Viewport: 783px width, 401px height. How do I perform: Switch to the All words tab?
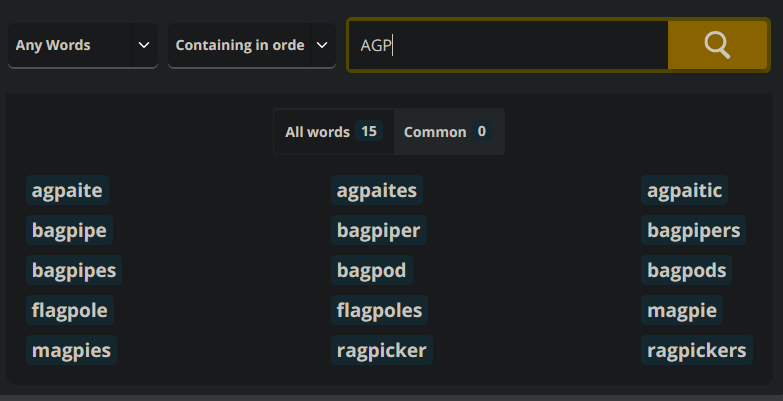point(334,132)
